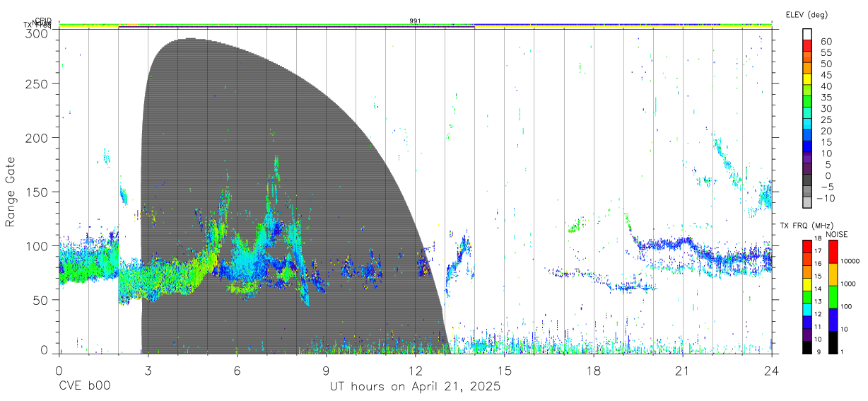
Task: Click the black 9–10 swatch in TX FRQ legend
Action: point(807,347)
